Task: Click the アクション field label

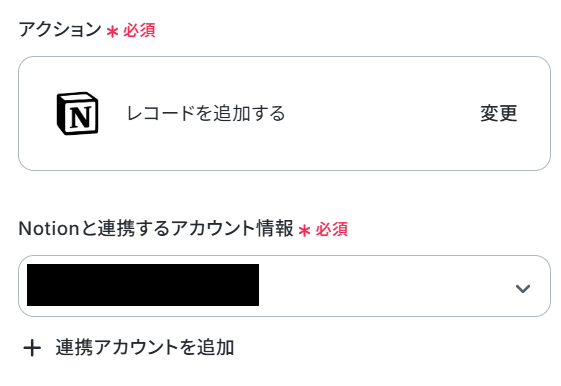Action: pos(60,29)
